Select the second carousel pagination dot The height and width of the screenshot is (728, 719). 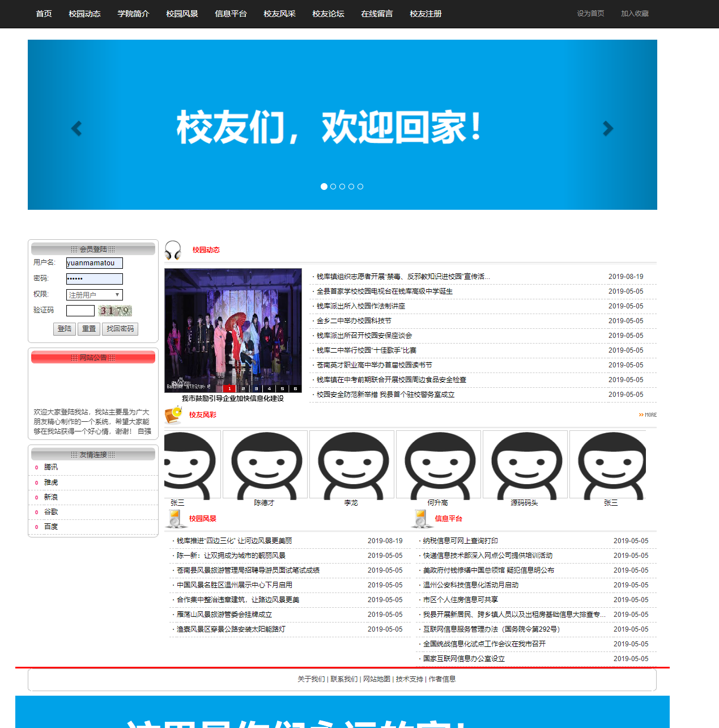click(x=333, y=186)
